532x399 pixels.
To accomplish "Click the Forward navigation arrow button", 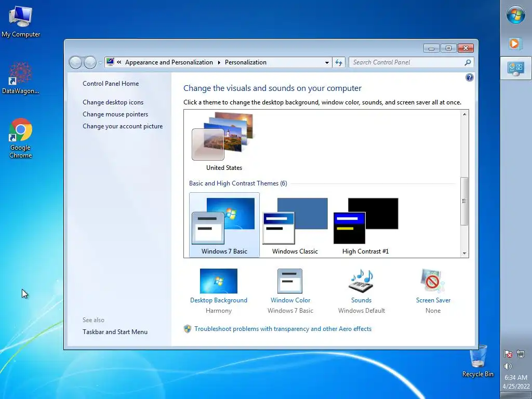I will tap(90, 62).
